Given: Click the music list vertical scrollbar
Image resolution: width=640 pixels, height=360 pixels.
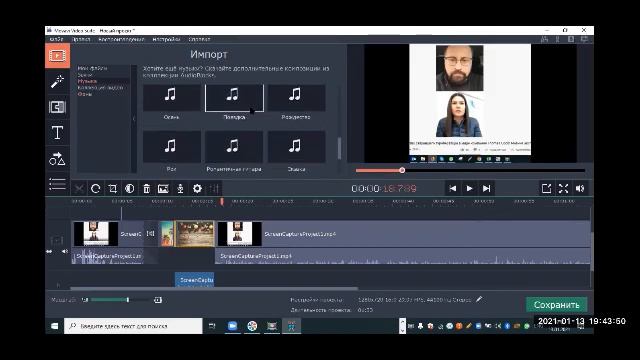Looking at the screenshot, I should tap(339, 148).
